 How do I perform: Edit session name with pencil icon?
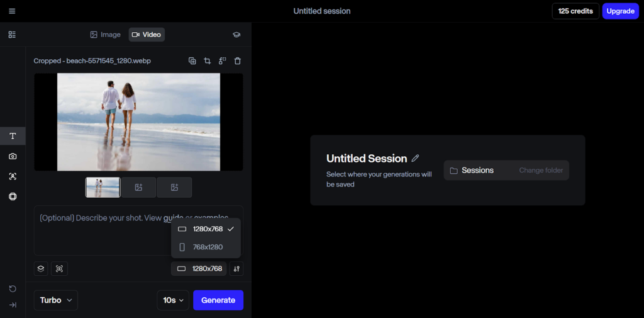pos(416,158)
